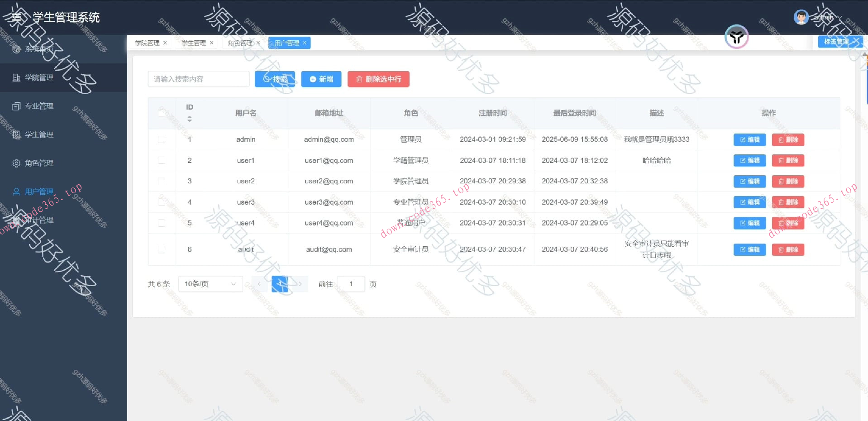
Task: Open 学院管理 from the sidebar
Action: tap(38, 77)
